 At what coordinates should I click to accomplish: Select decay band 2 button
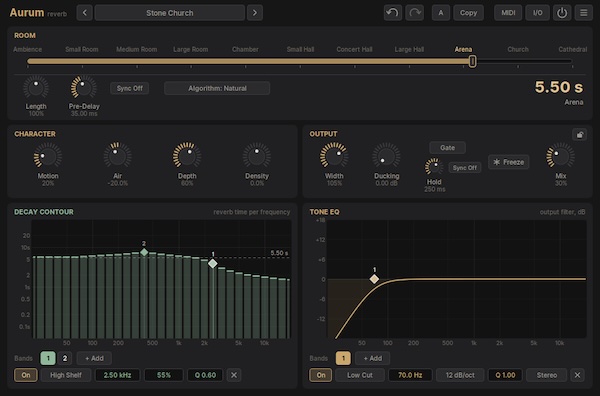65,359
